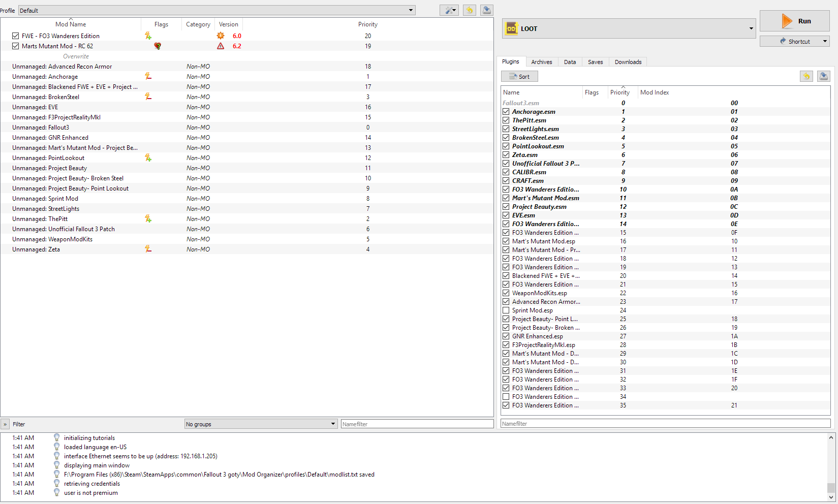Enable Sprint Mod.esp plugin

click(x=506, y=310)
